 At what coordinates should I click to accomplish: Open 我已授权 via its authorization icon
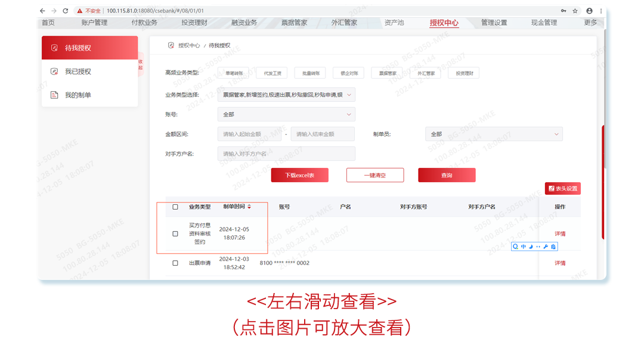pos(54,70)
